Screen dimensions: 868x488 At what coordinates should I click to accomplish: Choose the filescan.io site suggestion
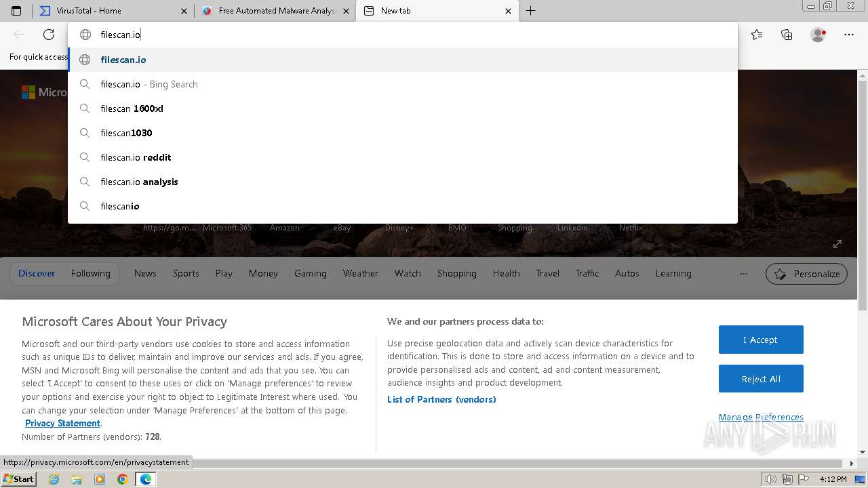click(403, 60)
